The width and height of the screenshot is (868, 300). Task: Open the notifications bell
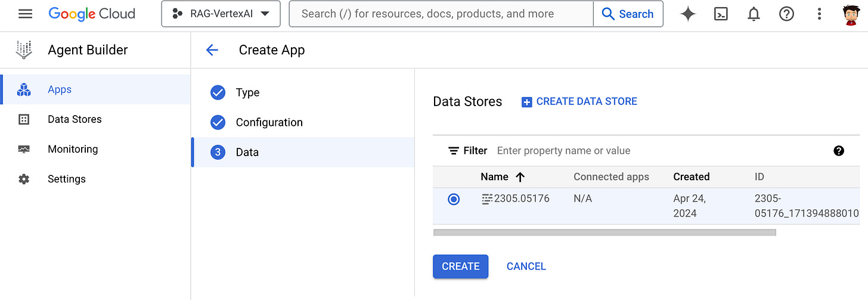click(754, 14)
